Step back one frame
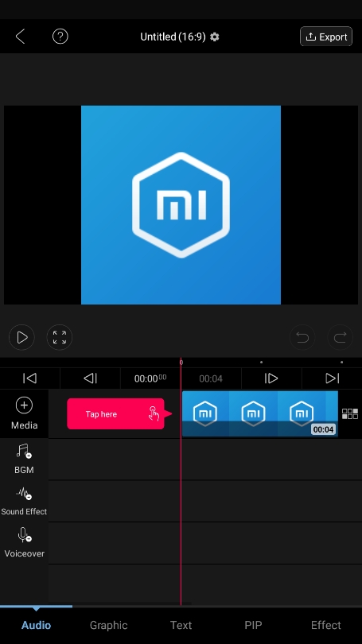The height and width of the screenshot is (644, 362). point(91,378)
